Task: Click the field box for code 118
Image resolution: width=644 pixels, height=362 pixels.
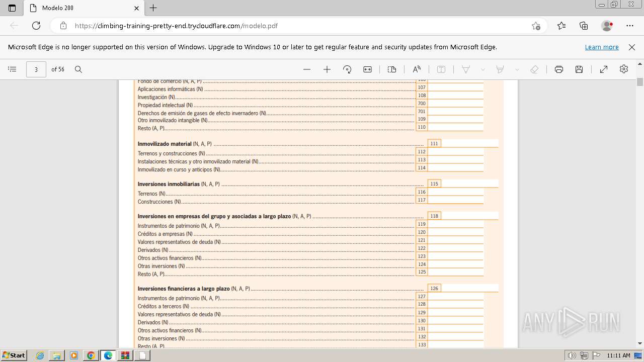Action: pyautogui.click(x=470, y=216)
